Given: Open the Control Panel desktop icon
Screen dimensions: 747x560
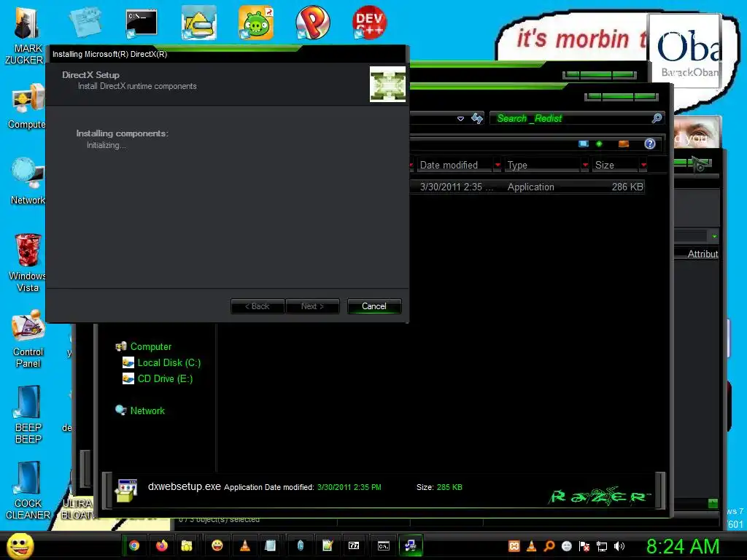Looking at the screenshot, I should 28,339.
